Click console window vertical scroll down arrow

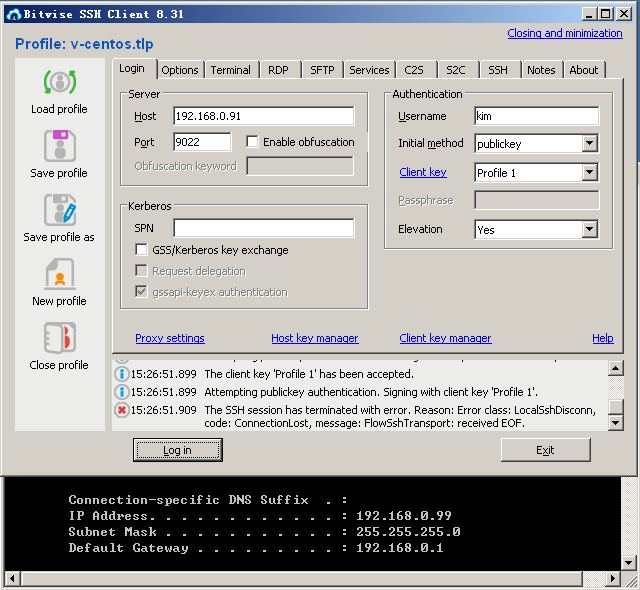(x=629, y=563)
